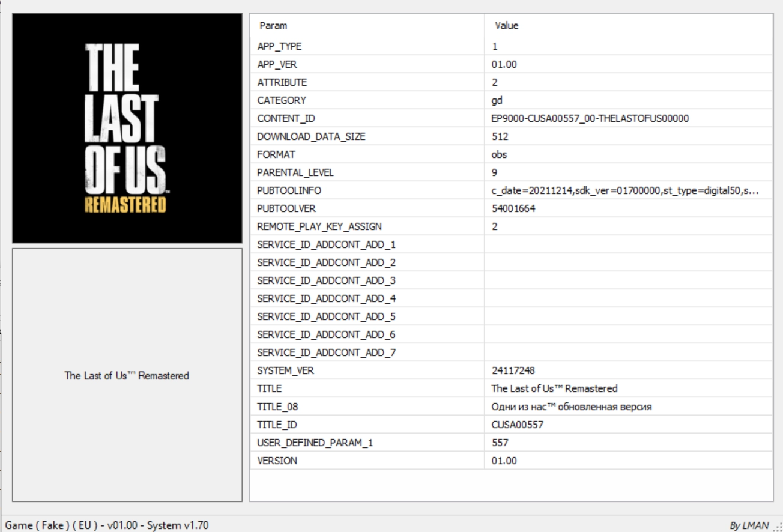
Task: Select the USER_DEFINED_PARAM_1 value 557
Action: click(500, 443)
